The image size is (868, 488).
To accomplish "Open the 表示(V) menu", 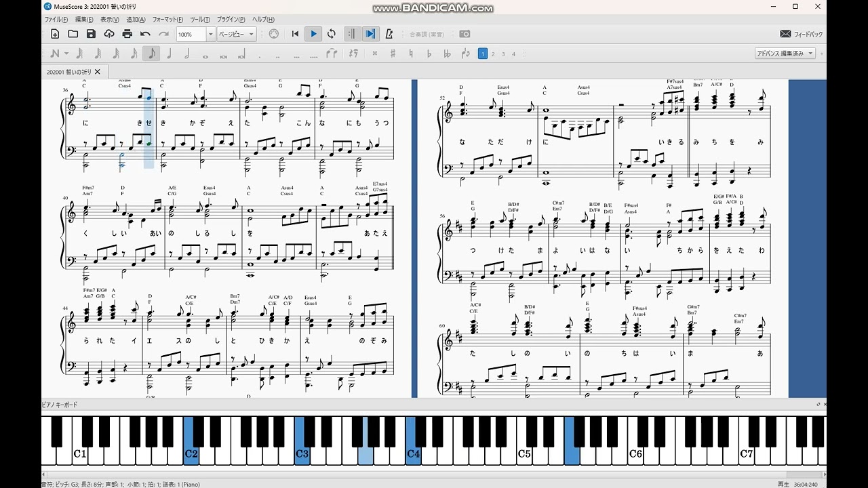I will pos(110,20).
